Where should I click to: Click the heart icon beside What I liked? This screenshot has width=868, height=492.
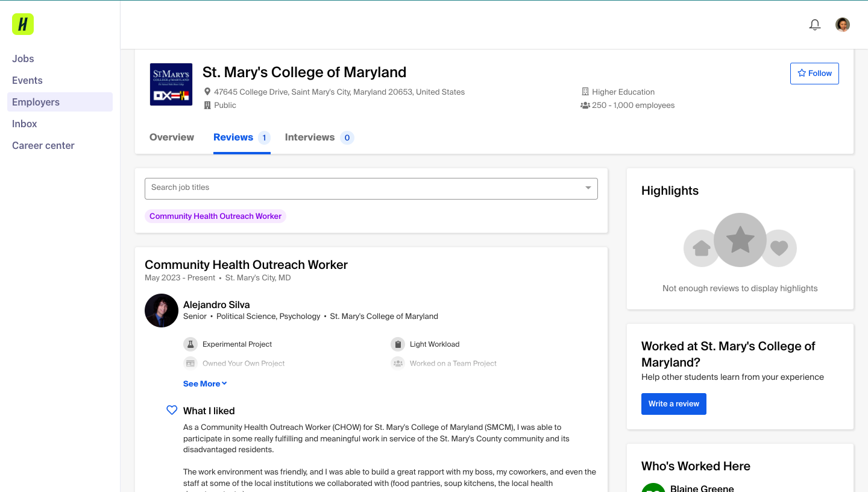coord(172,410)
